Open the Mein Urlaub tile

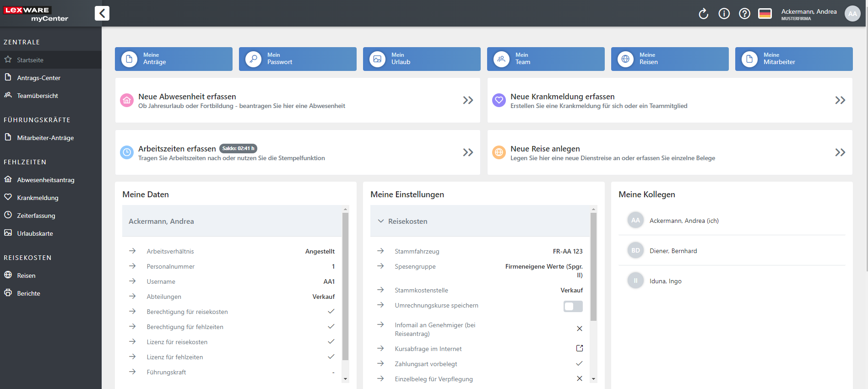(421, 59)
